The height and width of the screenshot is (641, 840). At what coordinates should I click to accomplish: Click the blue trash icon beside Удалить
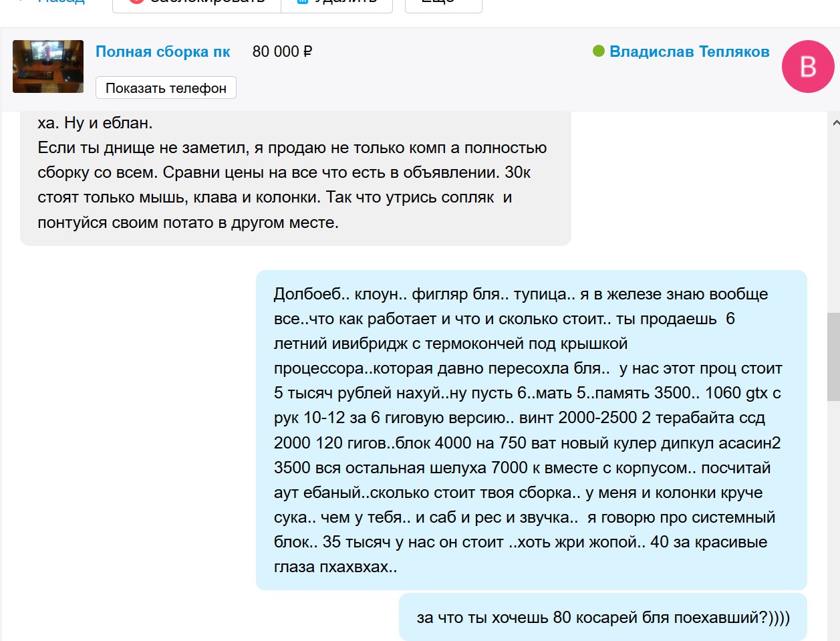(x=302, y=2)
